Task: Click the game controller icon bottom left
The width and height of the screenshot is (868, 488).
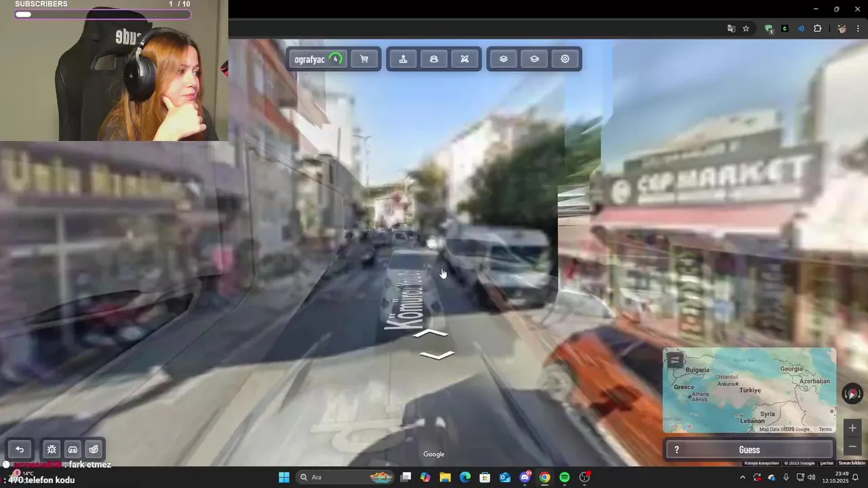Action: pyautogui.click(x=73, y=449)
